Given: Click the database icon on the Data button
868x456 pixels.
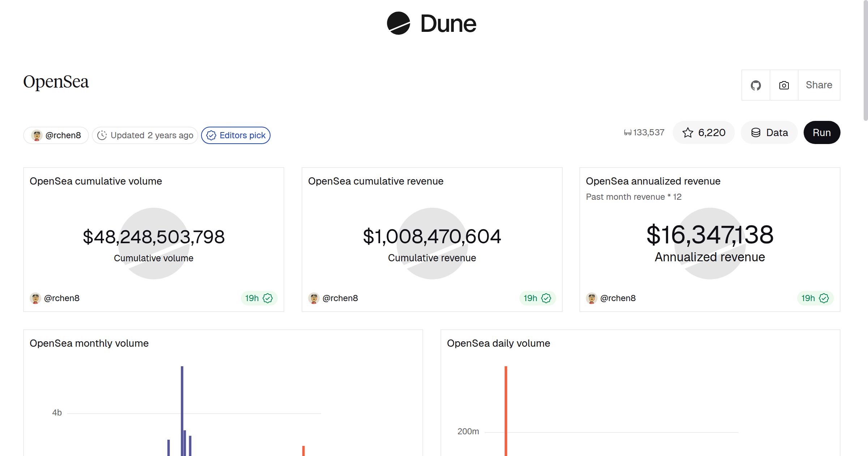Looking at the screenshot, I should [x=756, y=132].
